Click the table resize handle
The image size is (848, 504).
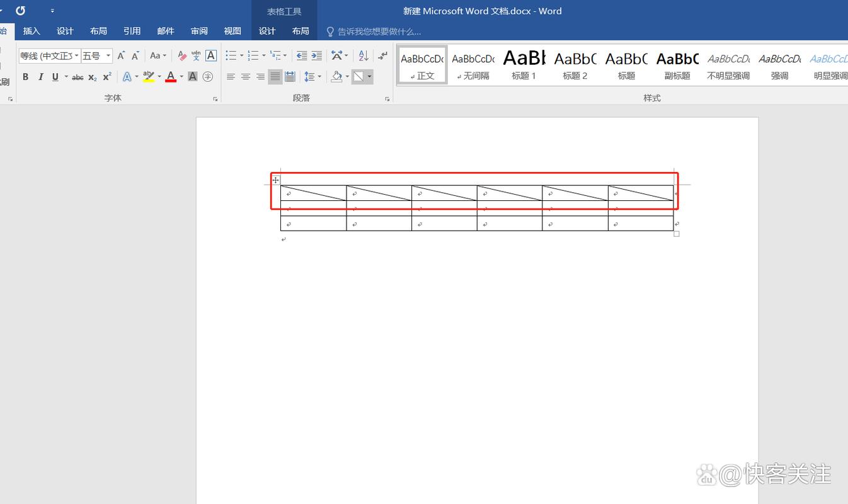tap(677, 234)
